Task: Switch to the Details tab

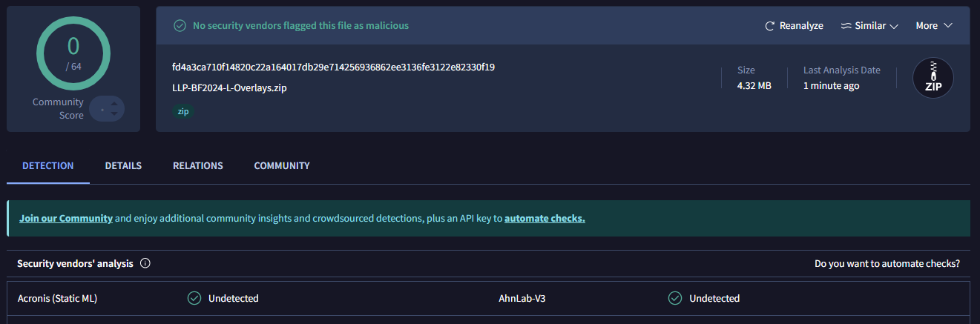Action: [x=123, y=165]
